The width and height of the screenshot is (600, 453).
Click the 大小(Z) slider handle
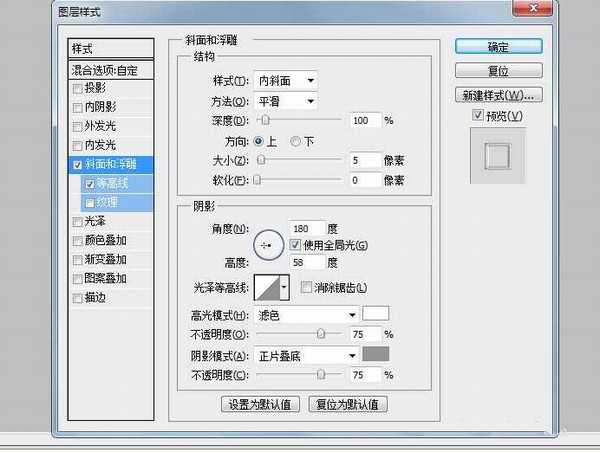pyautogui.click(x=261, y=160)
